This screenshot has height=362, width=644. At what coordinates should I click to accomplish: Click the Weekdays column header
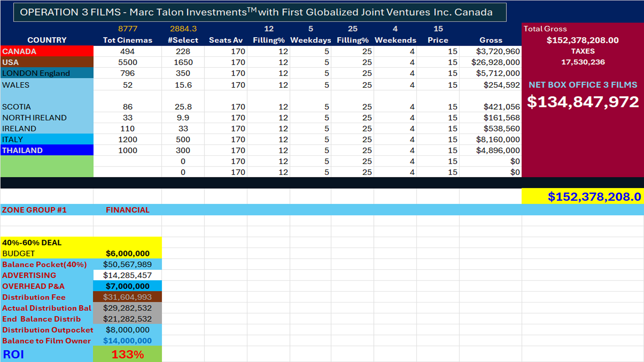311,40
